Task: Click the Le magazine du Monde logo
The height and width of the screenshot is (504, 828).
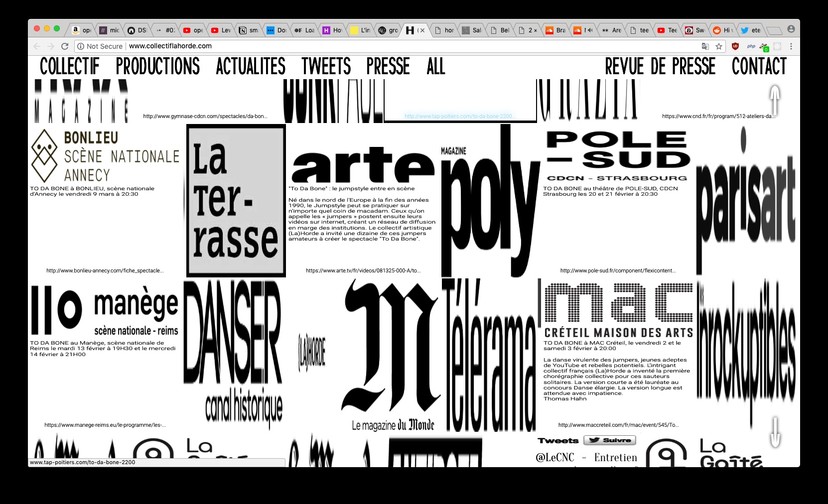Action: pyautogui.click(x=391, y=355)
